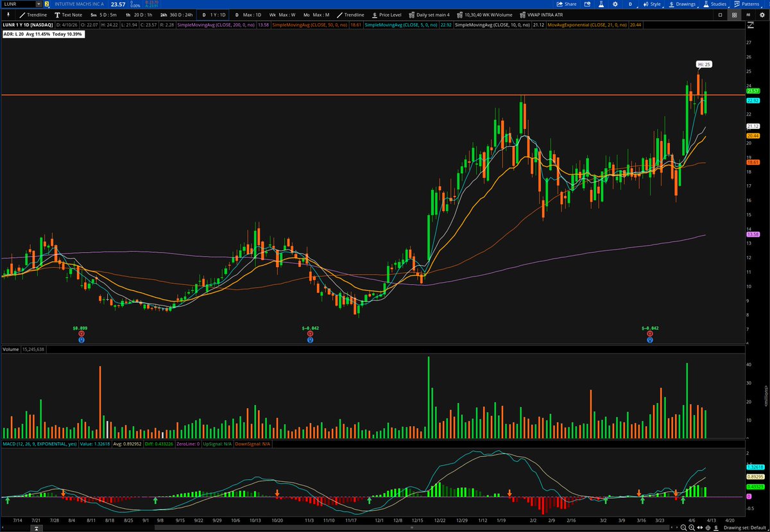Open the Studies dropdown menu
Viewport: 770px width, 532px height.
715,4
